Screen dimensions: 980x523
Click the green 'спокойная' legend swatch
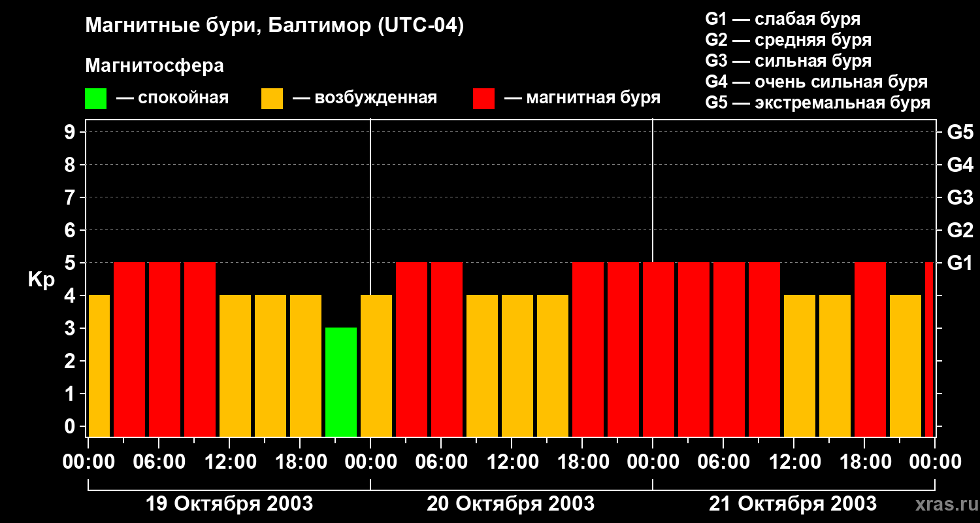95,99
